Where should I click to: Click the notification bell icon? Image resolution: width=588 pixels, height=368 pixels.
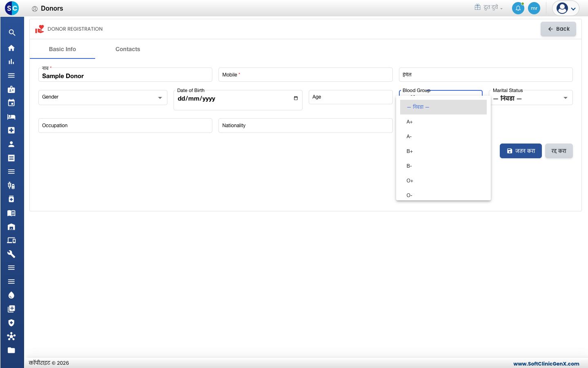[x=518, y=8]
